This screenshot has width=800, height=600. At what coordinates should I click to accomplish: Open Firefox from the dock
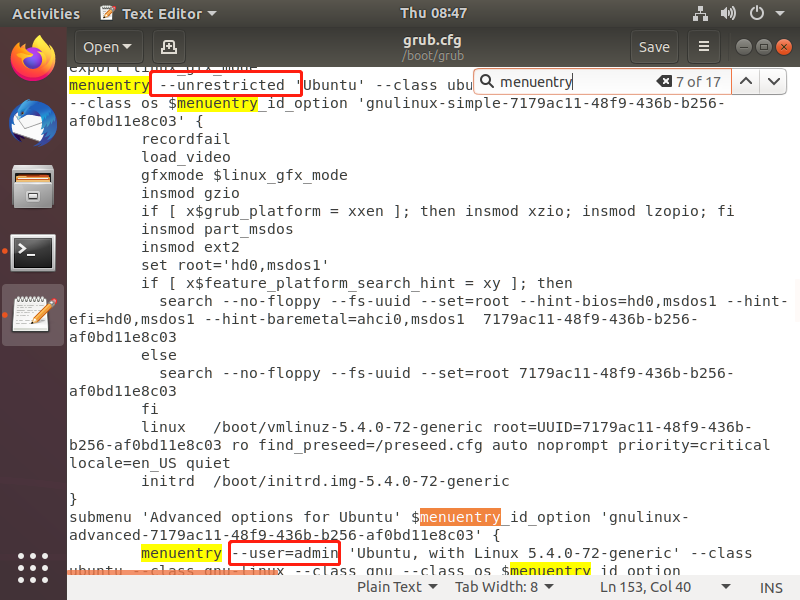point(33,58)
